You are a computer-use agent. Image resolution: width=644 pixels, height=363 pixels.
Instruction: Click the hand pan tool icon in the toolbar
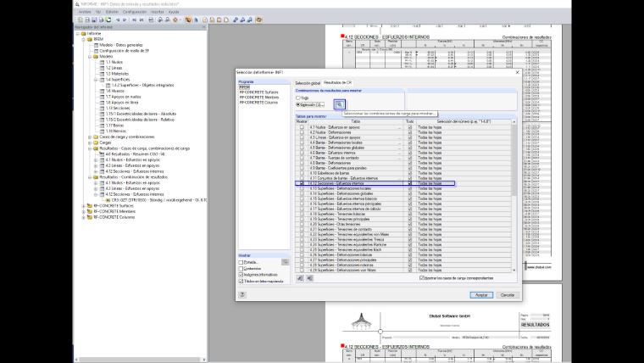point(188,20)
